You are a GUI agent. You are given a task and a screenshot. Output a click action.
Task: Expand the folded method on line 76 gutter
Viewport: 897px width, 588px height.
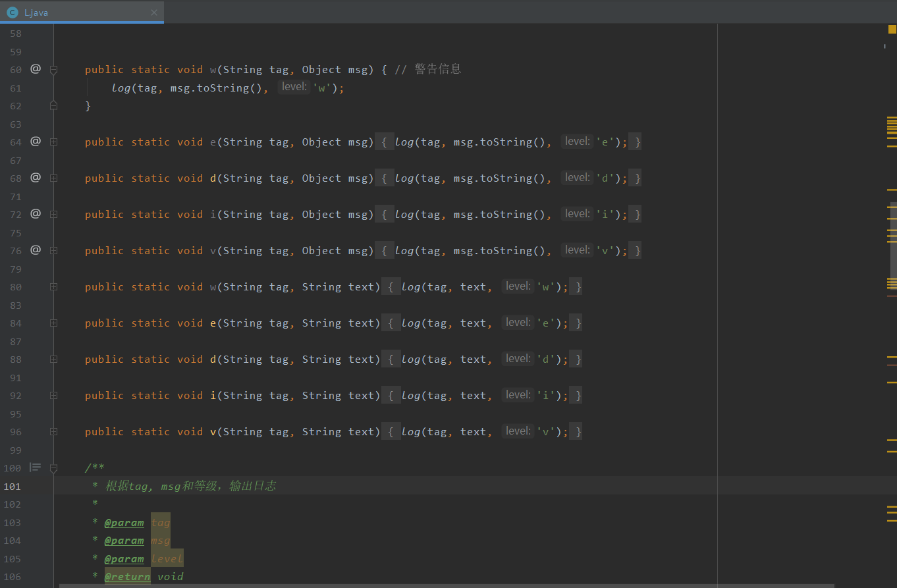(54, 250)
